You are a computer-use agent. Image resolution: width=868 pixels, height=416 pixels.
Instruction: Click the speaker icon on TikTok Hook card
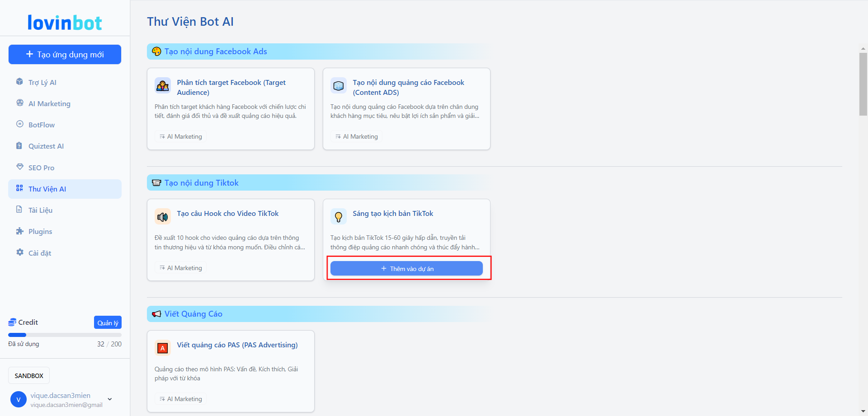tap(162, 217)
